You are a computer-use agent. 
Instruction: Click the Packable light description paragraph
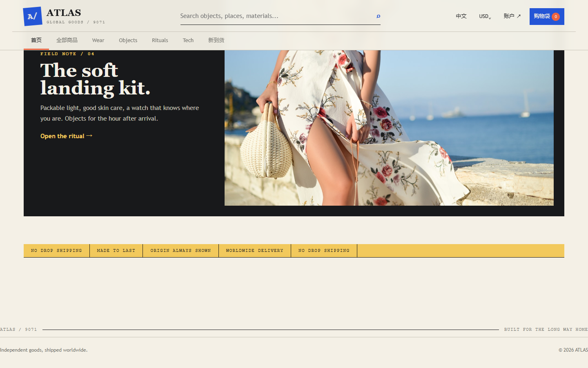(x=120, y=113)
